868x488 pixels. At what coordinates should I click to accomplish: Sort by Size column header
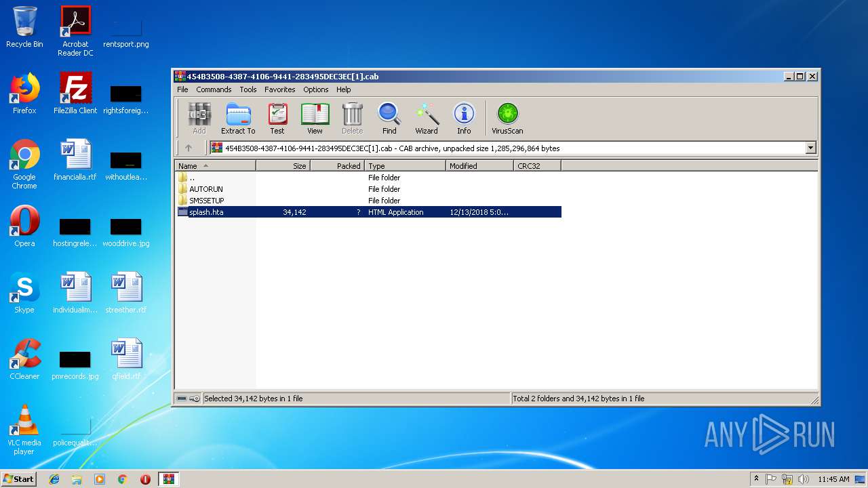pyautogui.click(x=283, y=165)
